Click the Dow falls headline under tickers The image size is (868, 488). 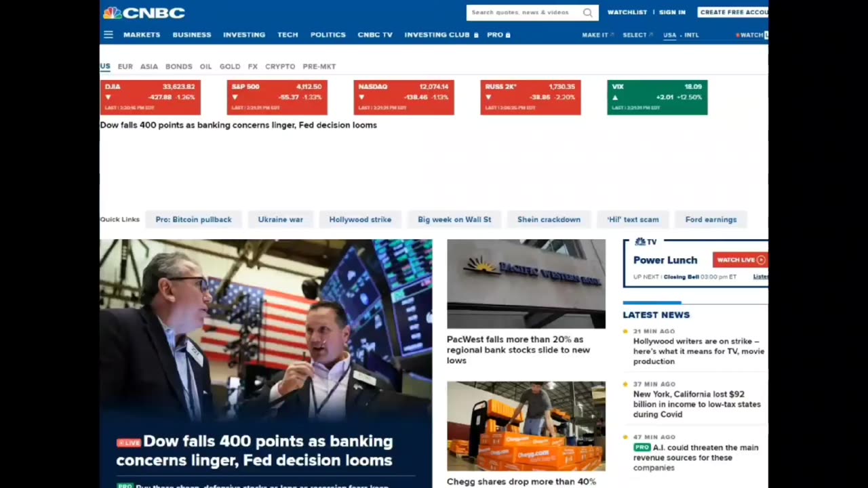click(239, 125)
